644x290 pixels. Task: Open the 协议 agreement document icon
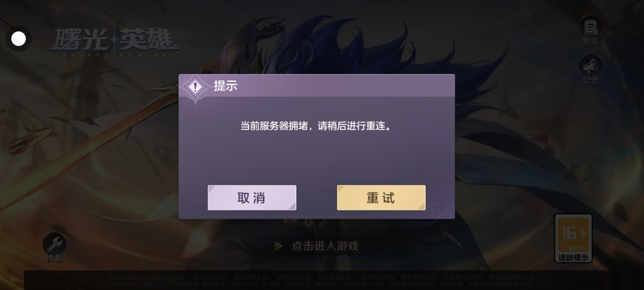click(x=590, y=27)
